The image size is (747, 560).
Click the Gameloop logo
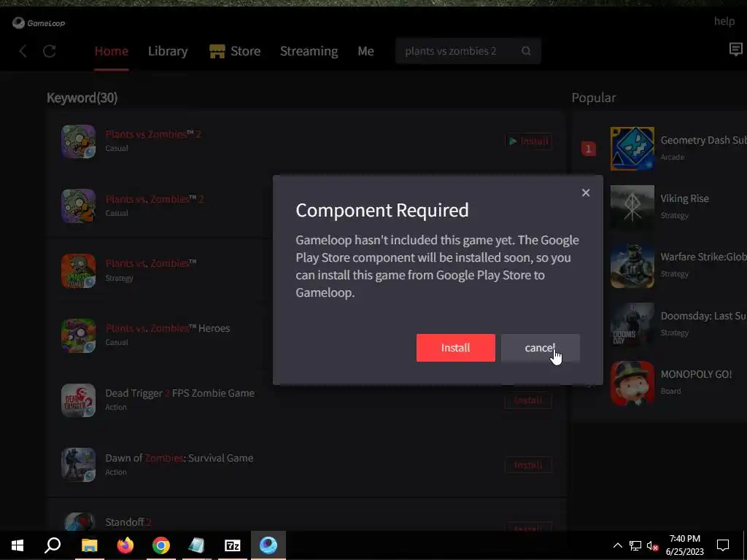tap(39, 23)
